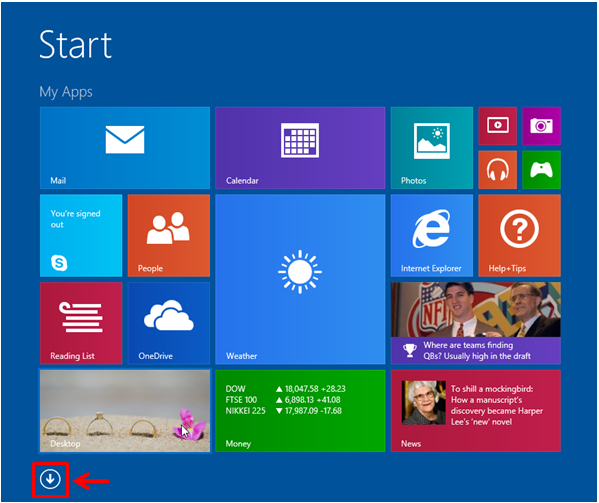Open the Weather tile
This screenshot has height=503, width=599.
coord(300,279)
